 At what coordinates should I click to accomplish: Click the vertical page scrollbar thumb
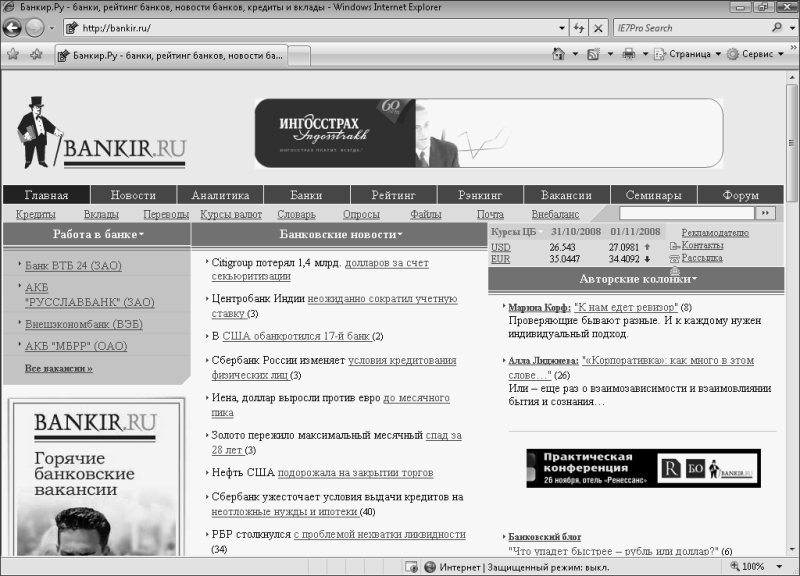click(792, 143)
